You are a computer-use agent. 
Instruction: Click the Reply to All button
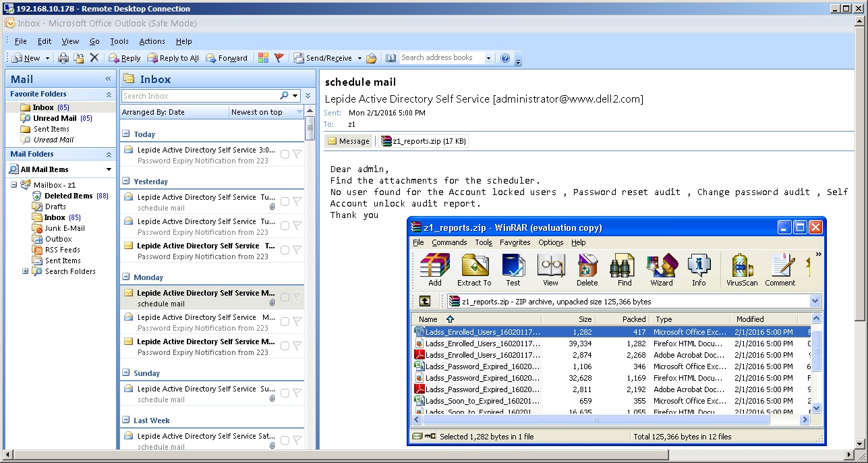[173, 58]
